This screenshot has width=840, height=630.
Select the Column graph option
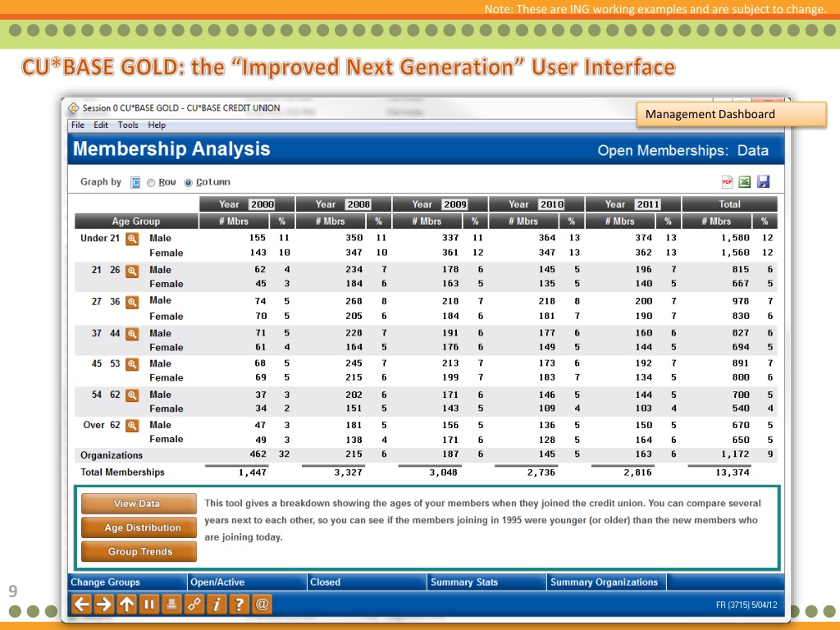point(188,183)
